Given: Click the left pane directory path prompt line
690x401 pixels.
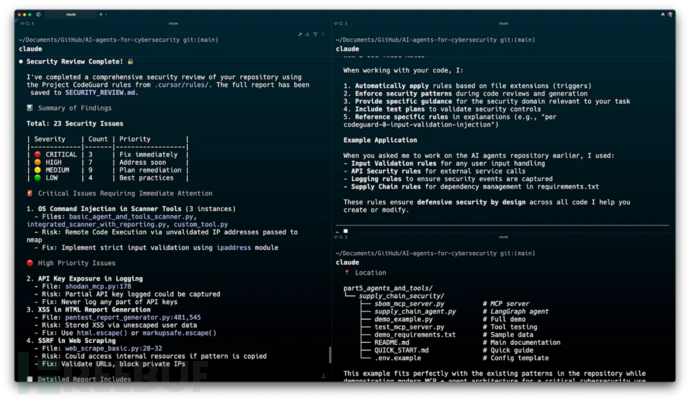Looking at the screenshot, I should pos(118,40).
